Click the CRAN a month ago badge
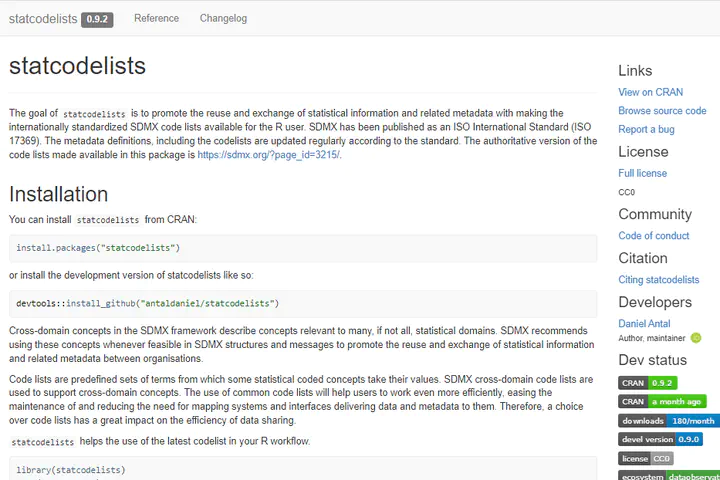Viewport: 720px width, 480px height. click(x=662, y=401)
